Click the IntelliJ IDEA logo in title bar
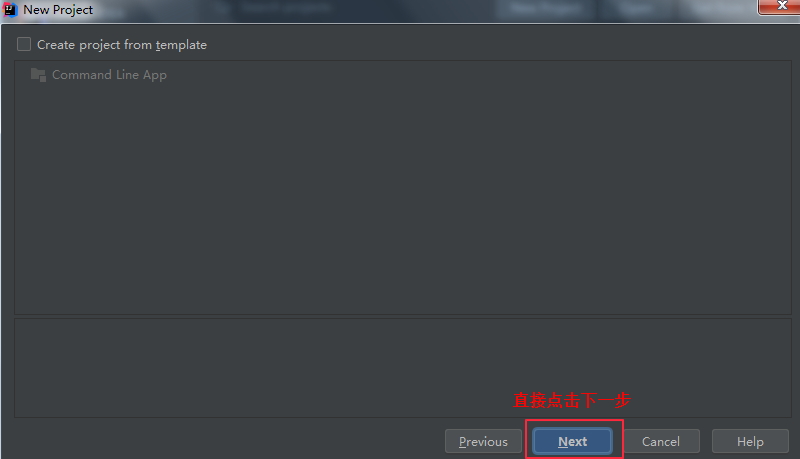The width and height of the screenshot is (800, 459). coord(10,10)
